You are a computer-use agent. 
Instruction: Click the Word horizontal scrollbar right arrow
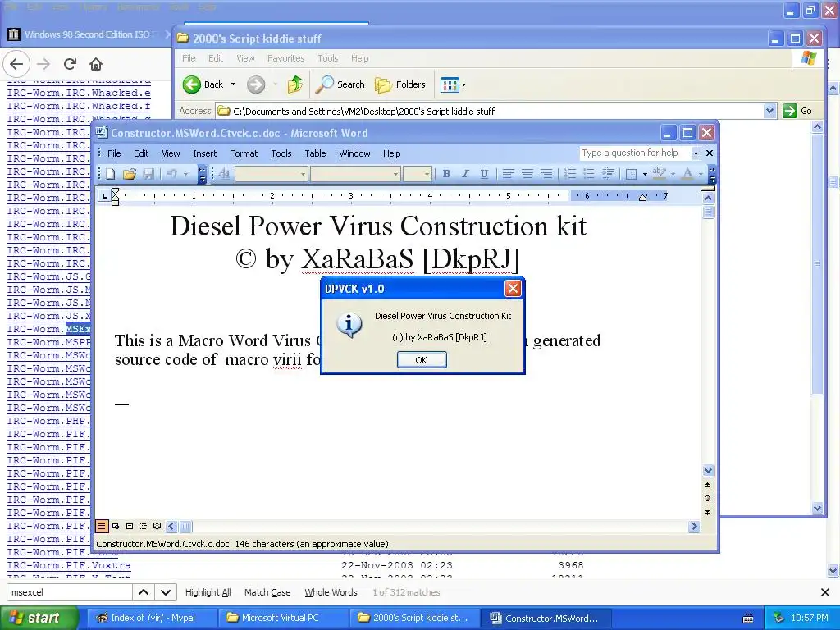pos(694,526)
